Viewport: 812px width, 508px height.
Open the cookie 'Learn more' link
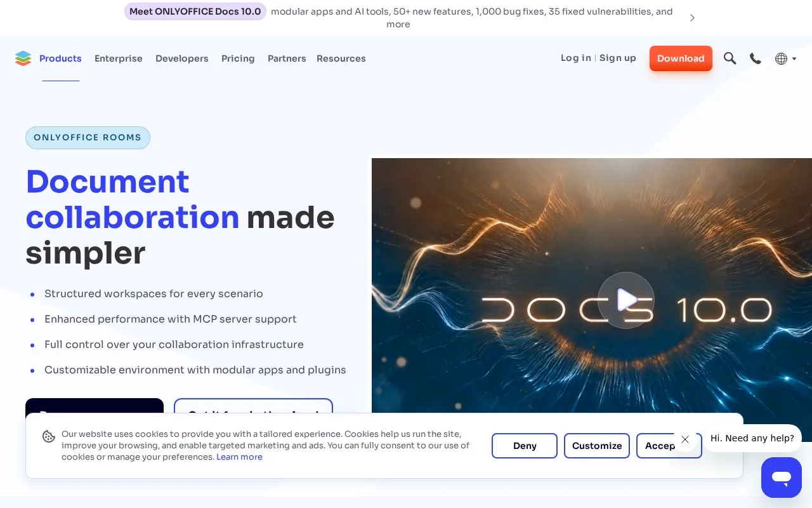pos(239,457)
